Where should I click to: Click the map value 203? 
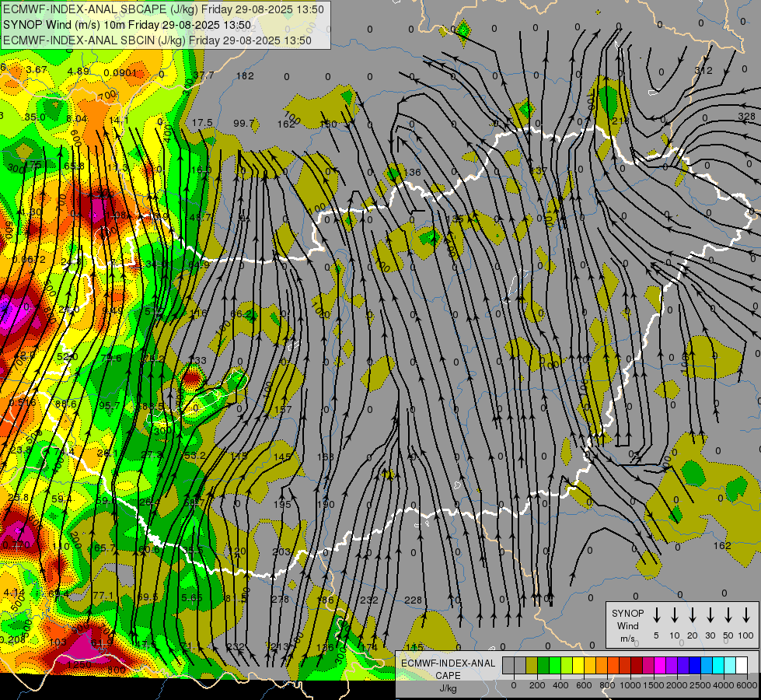point(281,552)
